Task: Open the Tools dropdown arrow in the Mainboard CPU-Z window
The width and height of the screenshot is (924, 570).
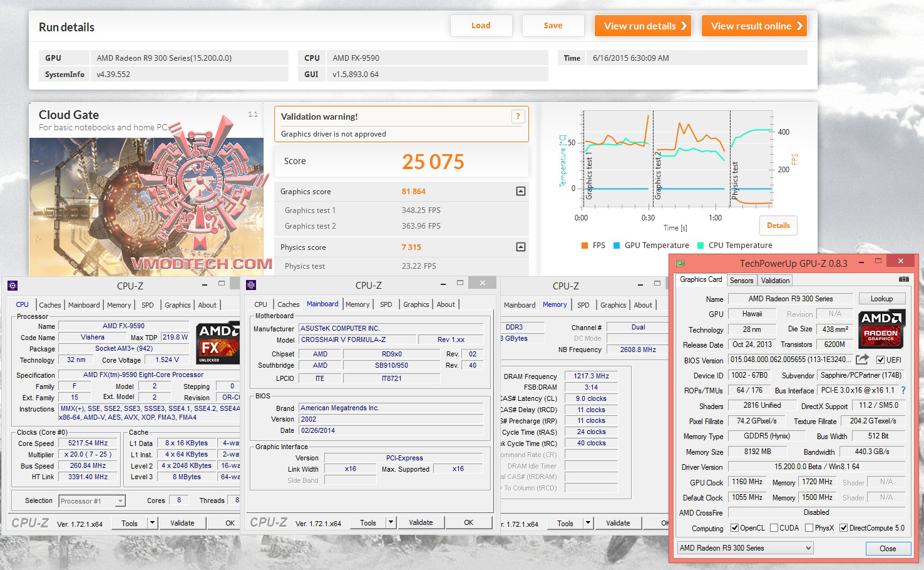Action: point(391,522)
